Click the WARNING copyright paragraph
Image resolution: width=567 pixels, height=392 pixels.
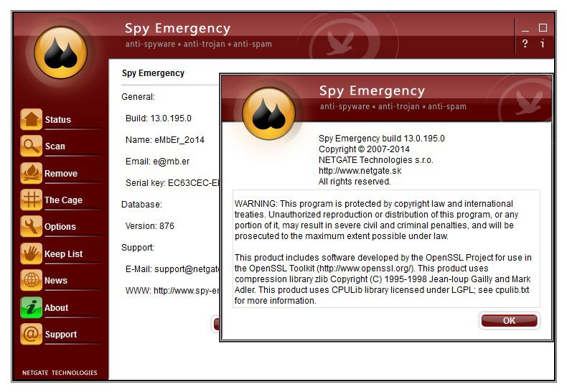coord(376,220)
